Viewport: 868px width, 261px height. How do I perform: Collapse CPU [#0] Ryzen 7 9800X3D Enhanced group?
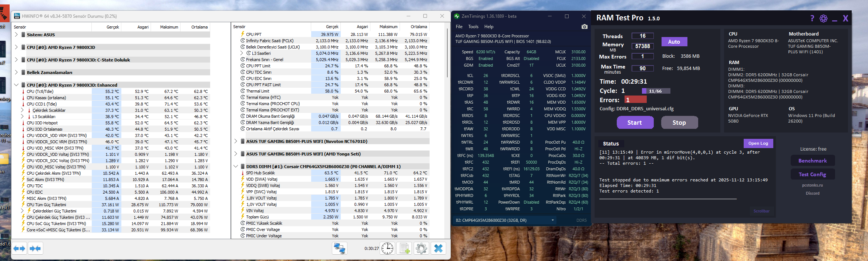[x=16, y=85]
